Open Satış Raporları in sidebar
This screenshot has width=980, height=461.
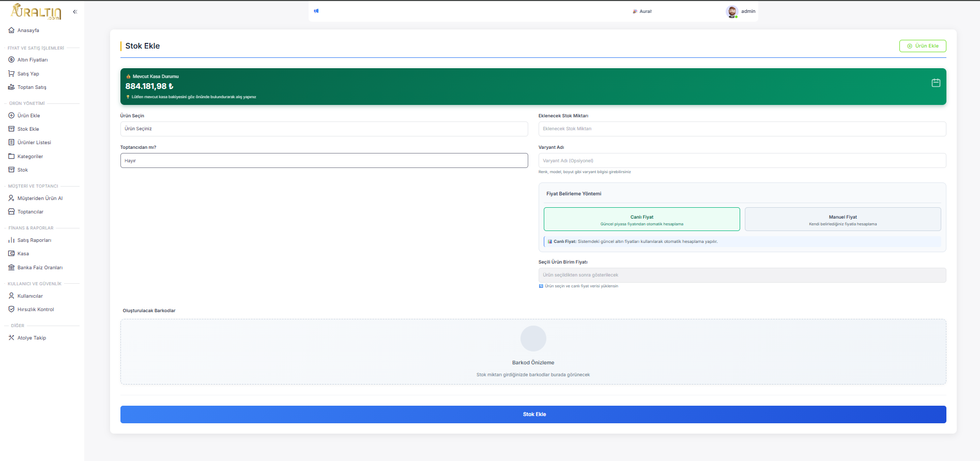[34, 240]
